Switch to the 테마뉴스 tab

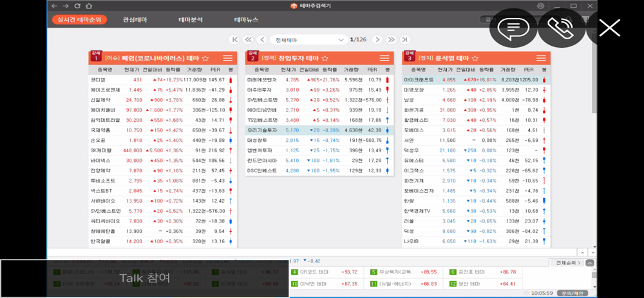(247, 20)
